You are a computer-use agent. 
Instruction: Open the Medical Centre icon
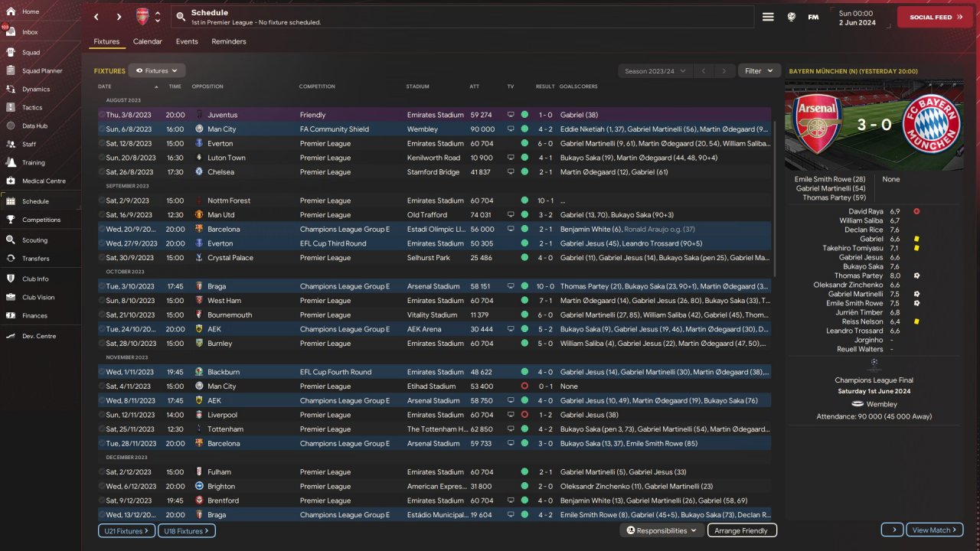pos(11,181)
